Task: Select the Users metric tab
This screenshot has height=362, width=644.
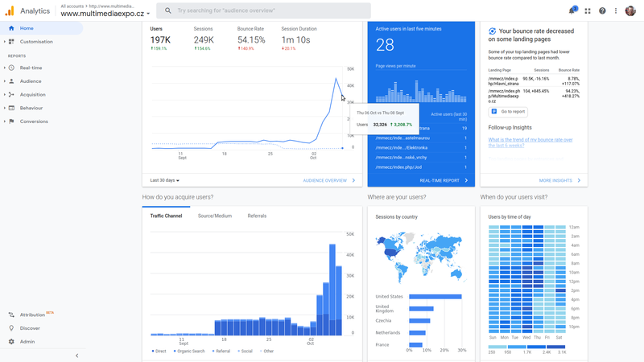Action: [x=160, y=39]
